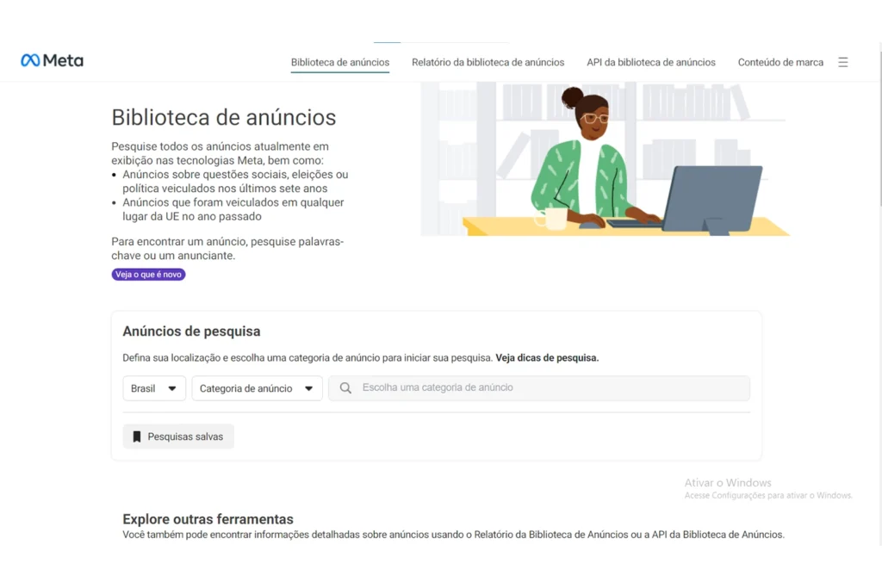Viewport: 882px width, 588px height.
Task: Go to Conteúdo de marca tab
Action: (x=780, y=62)
